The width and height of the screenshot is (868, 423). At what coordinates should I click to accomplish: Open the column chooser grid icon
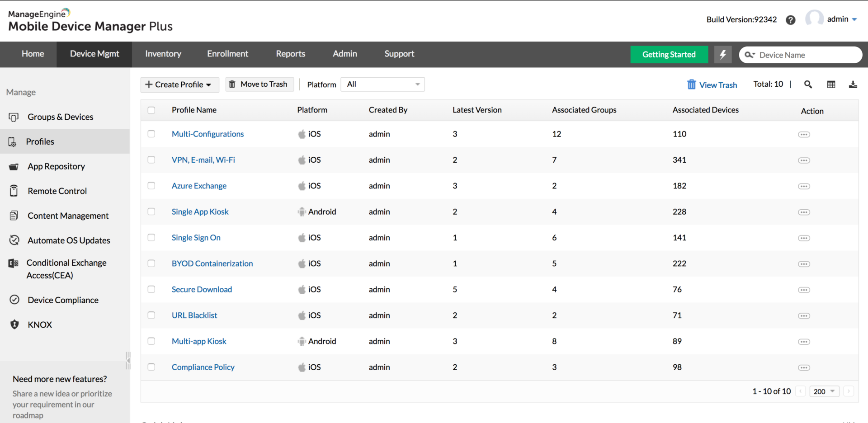pos(831,85)
